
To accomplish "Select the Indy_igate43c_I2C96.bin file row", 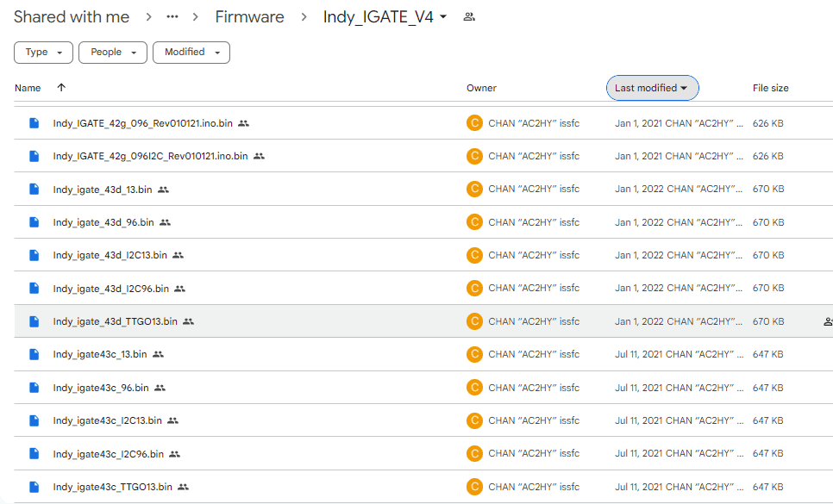I will coord(108,454).
